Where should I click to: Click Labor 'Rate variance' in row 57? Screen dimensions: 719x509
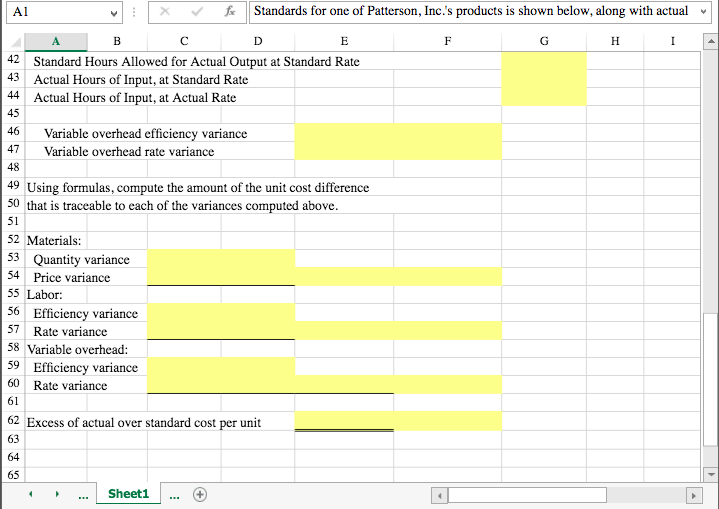pos(70,332)
